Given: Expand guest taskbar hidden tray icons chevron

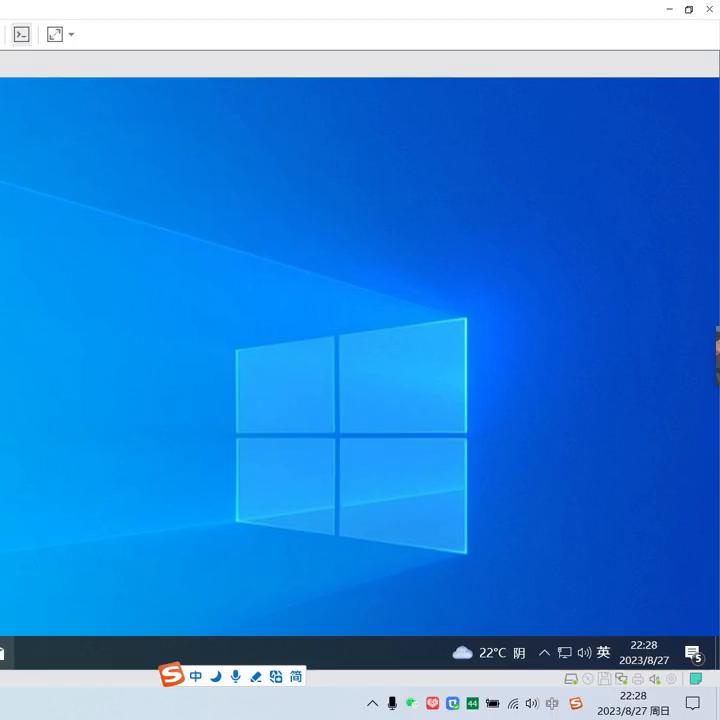Looking at the screenshot, I should click(544, 652).
